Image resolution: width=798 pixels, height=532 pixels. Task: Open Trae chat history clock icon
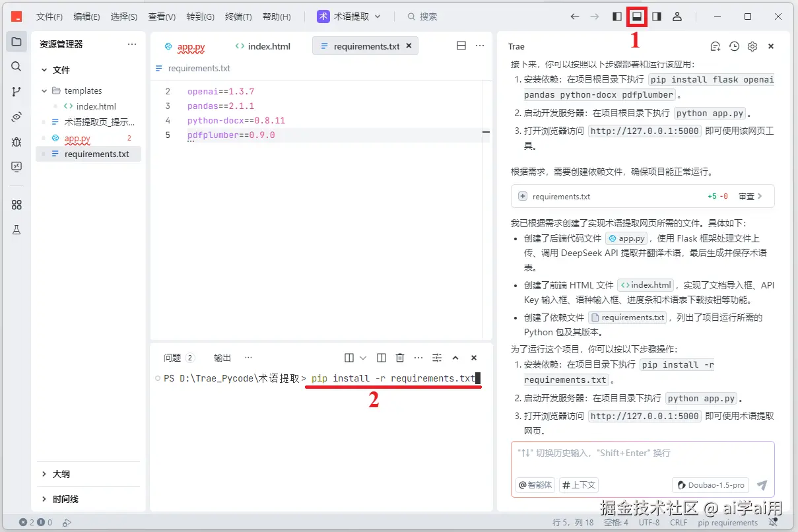click(734, 46)
